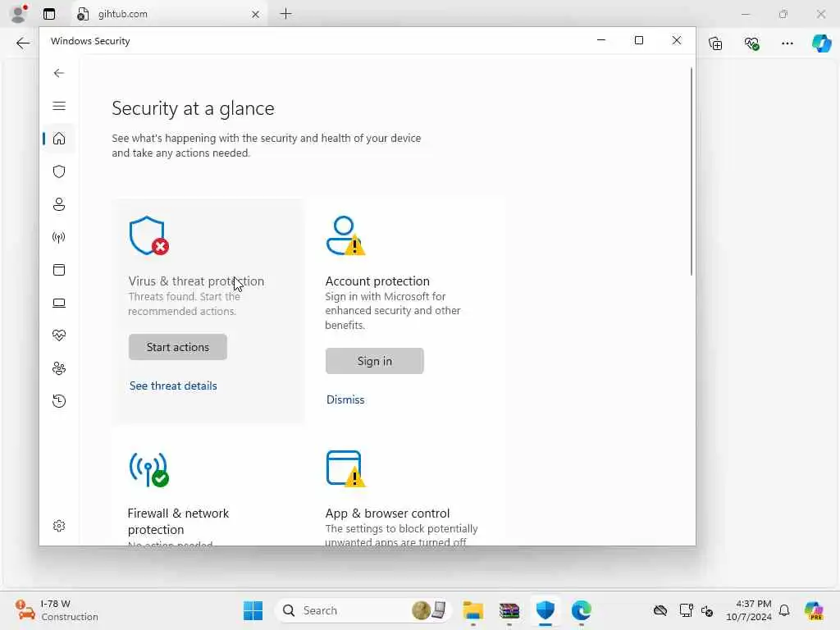The image size is (840, 630).
Task: Click the Sign in button
Action: pos(374,361)
